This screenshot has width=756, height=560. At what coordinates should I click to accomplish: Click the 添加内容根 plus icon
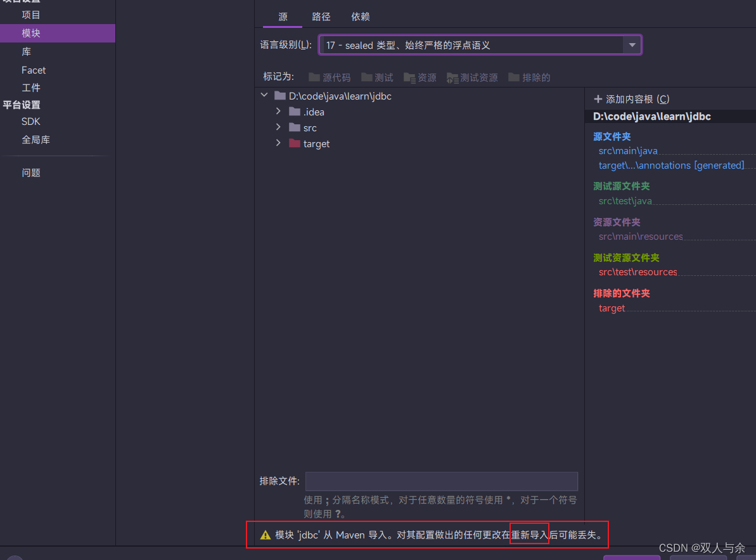click(597, 99)
